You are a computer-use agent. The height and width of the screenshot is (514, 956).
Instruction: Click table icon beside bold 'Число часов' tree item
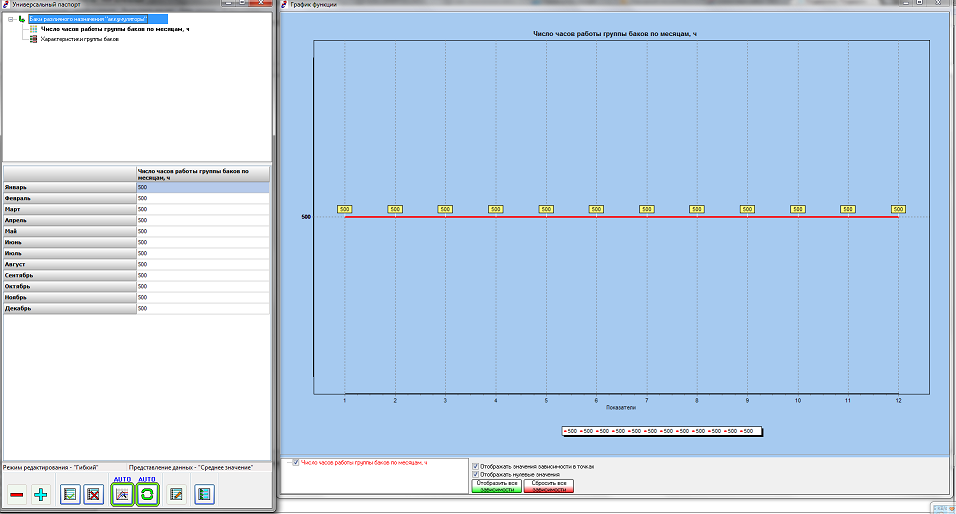click(x=34, y=29)
